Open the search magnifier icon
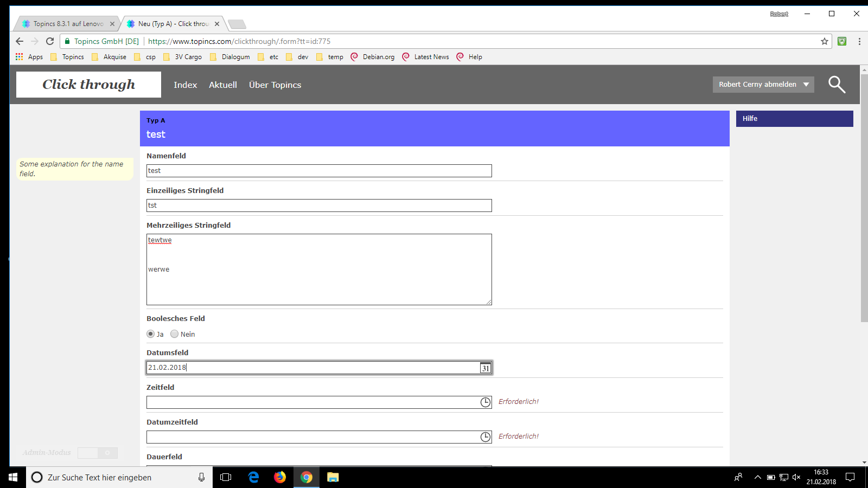 [x=837, y=85]
